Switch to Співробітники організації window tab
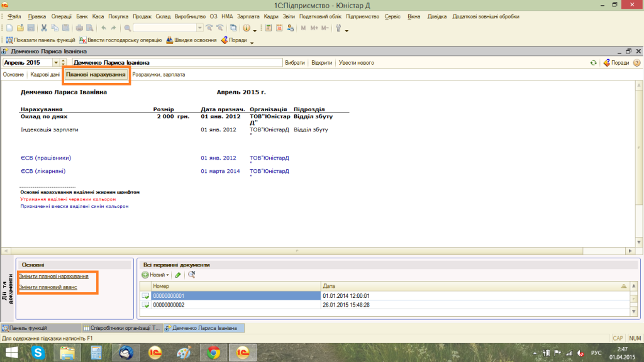The width and height of the screenshot is (644, 362). 122,328
